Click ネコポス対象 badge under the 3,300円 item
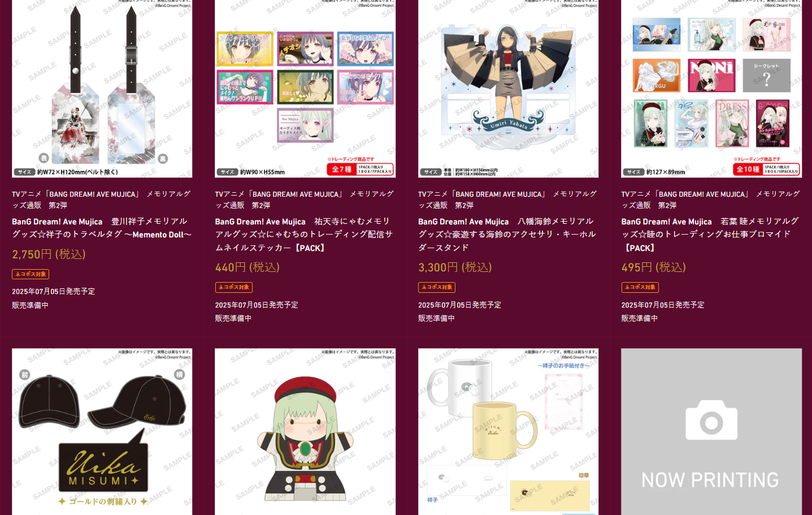The height and width of the screenshot is (515, 812). coord(437,287)
